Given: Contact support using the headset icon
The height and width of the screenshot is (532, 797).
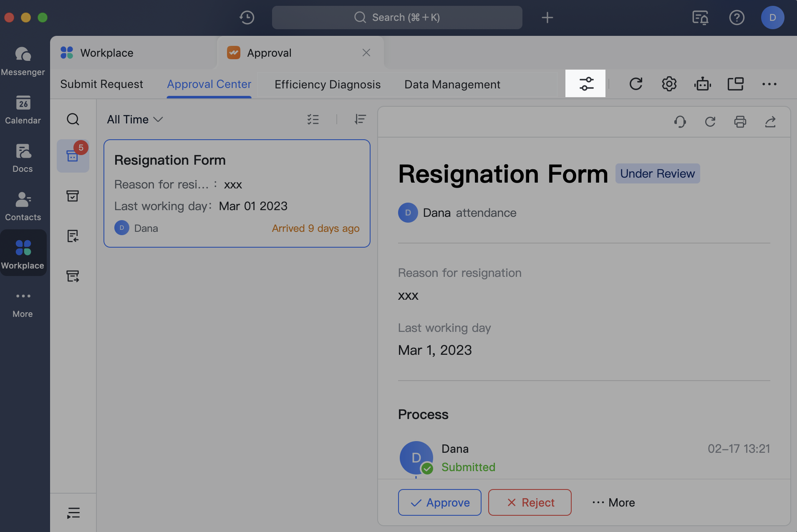Looking at the screenshot, I should point(680,122).
